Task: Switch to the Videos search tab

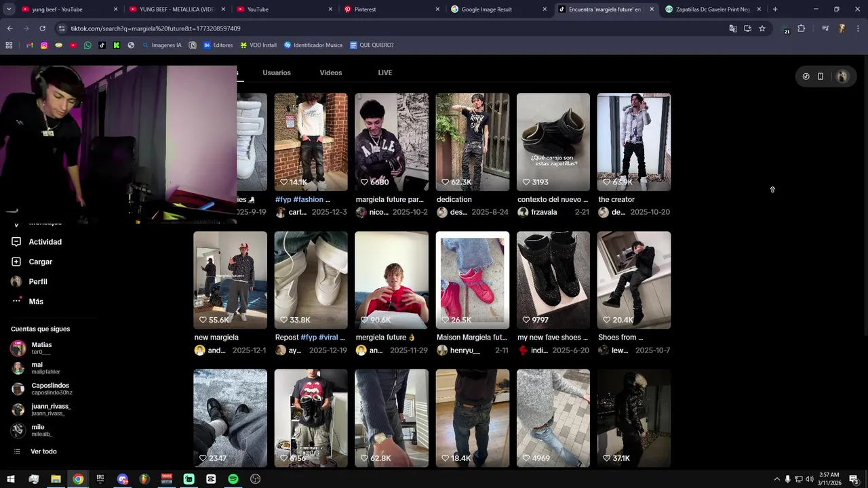Action: pos(331,73)
